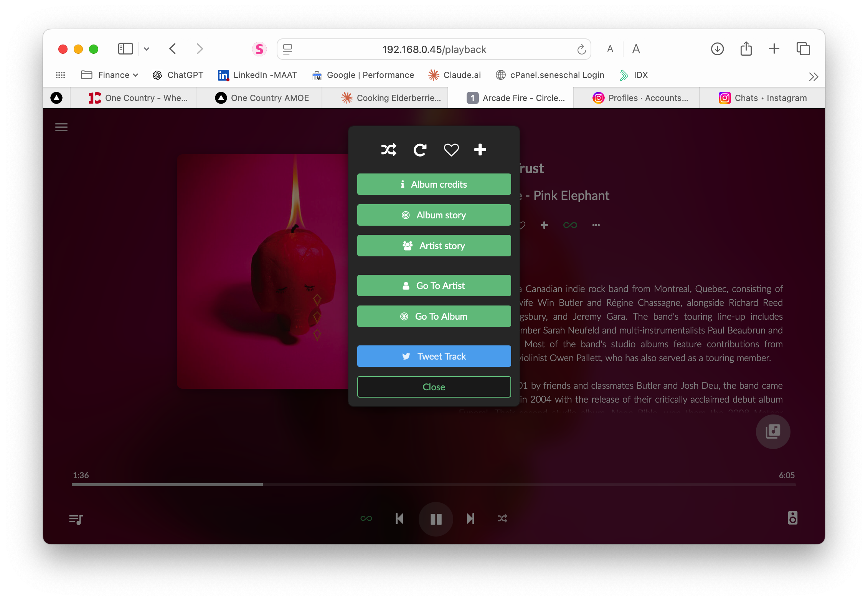This screenshot has height=601, width=868.
Task: Open Album credits
Action: [x=434, y=184]
